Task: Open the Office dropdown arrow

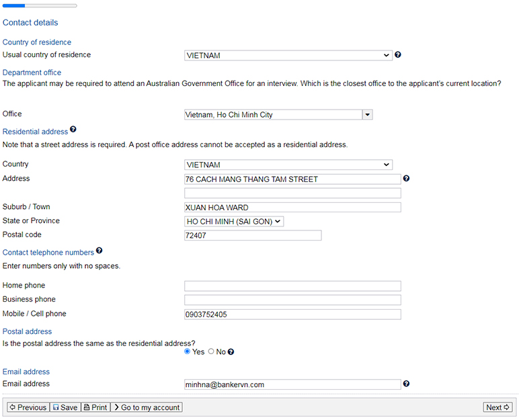Action: coord(368,114)
